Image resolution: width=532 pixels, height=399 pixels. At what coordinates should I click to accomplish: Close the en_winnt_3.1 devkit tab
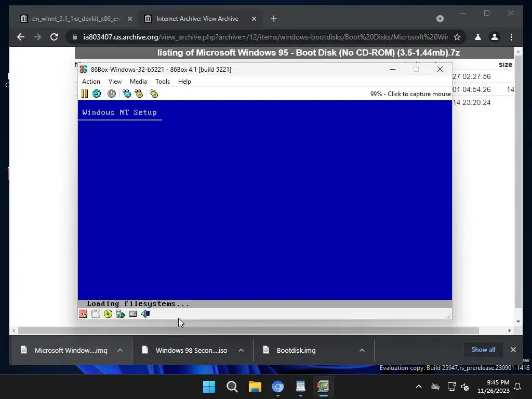click(129, 19)
